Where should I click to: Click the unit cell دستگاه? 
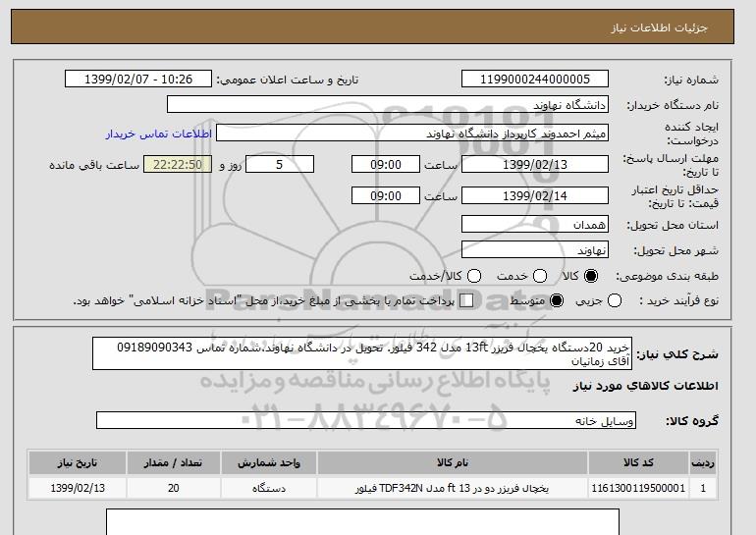[x=269, y=488]
